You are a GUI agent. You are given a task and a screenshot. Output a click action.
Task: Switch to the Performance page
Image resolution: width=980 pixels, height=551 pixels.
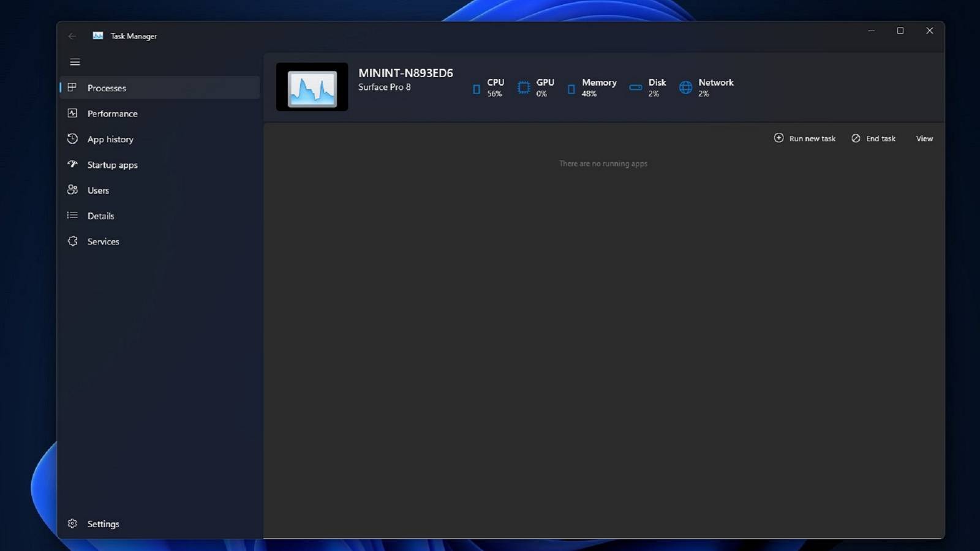point(160,113)
